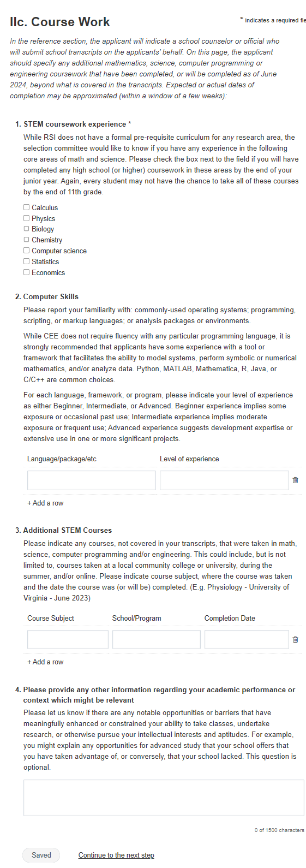This screenshot has width=306, height=868.
Task: Tick the Physics coursework checkbox
Action: click(x=26, y=218)
